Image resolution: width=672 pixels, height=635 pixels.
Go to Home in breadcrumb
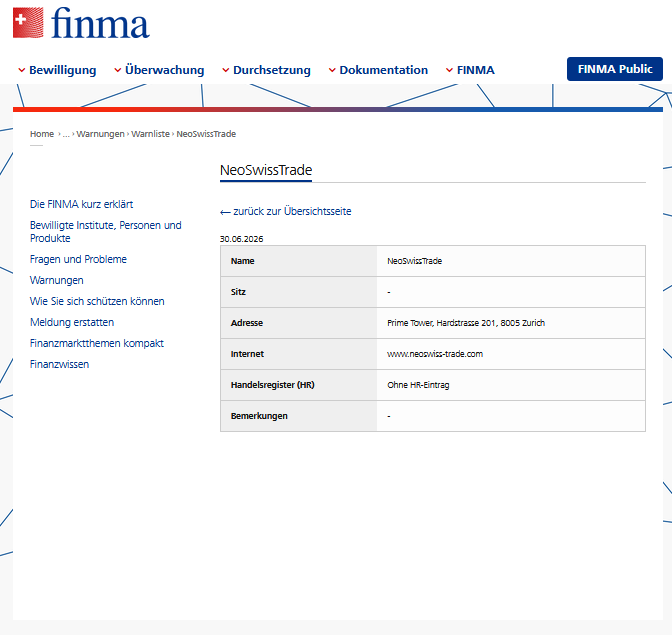pos(42,134)
